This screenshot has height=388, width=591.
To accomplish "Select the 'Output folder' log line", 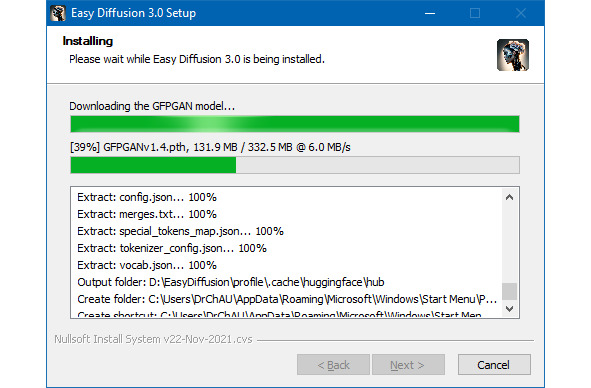I will point(231,282).
